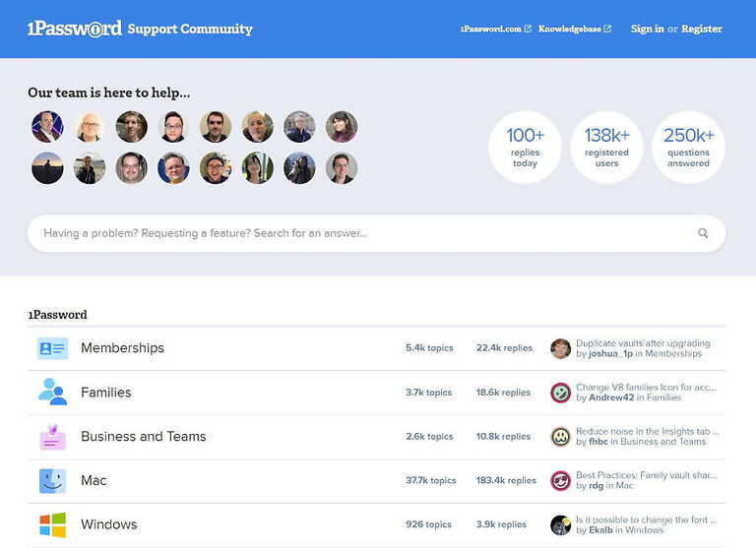Click rdg's pink sunglasses avatar

560,480
